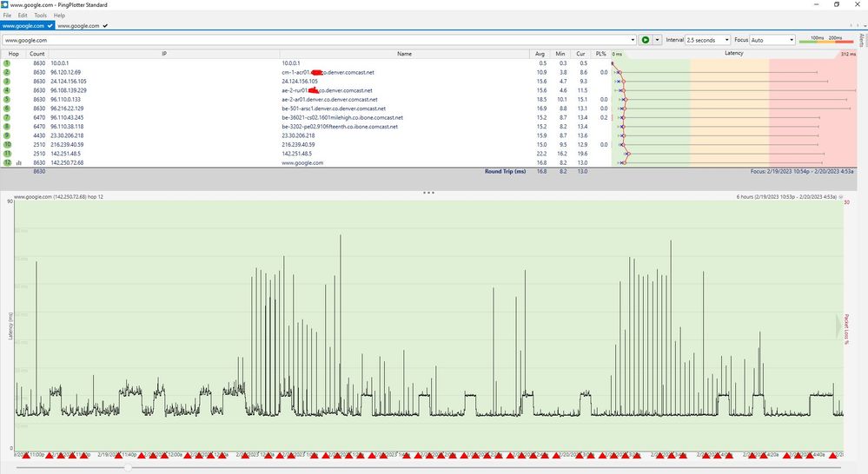The image size is (868, 474).
Task: Click the packet loss arrow beside the graph
Action: tap(838, 326)
